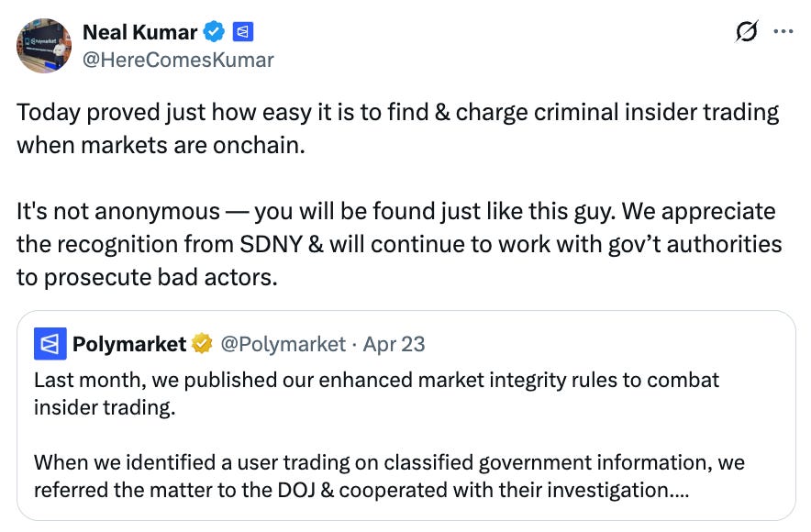Viewport: 811px width, 532px height.
Task: Open the Grok slashed-circle icon
Action: (x=747, y=32)
